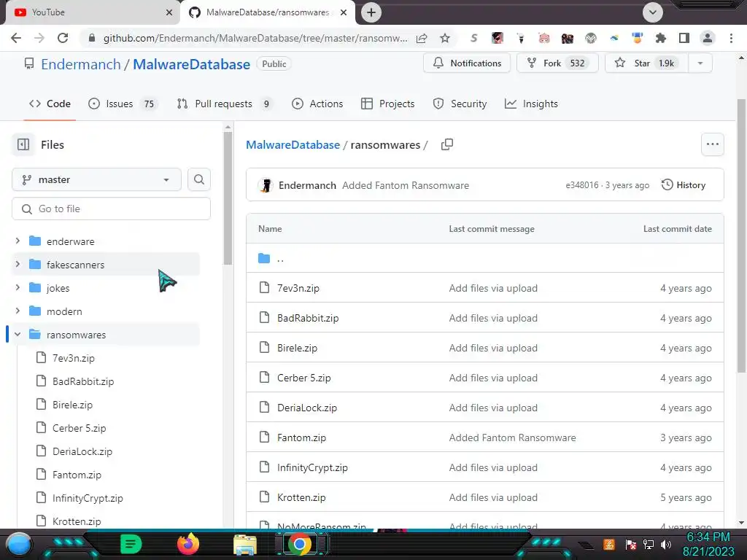The height and width of the screenshot is (560, 747).
Task: Expand the enderware folder
Action: (18, 241)
